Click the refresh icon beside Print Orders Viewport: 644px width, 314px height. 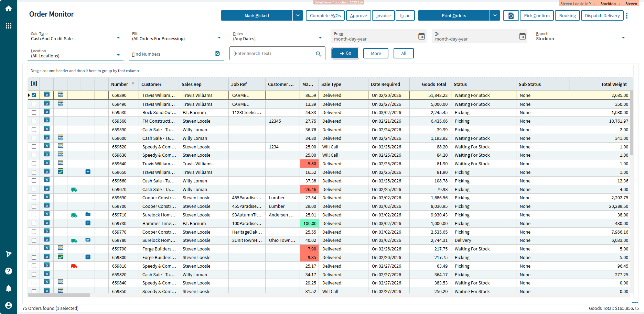[x=511, y=16]
